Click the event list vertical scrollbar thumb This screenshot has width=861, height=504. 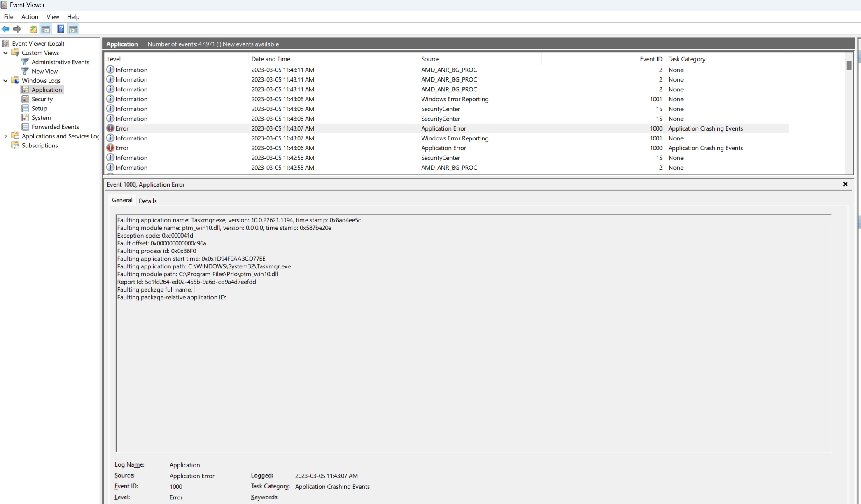tap(849, 65)
